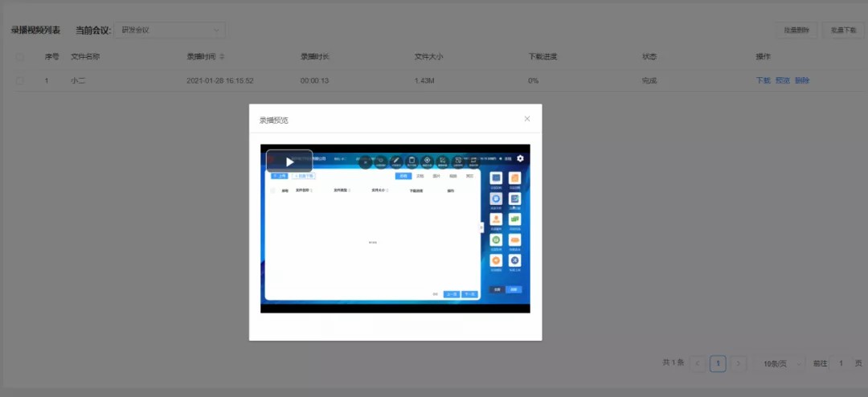Image resolution: width=868 pixels, height=397 pixels.
Task: Click 下载 link for 小二 recording
Action: point(763,81)
